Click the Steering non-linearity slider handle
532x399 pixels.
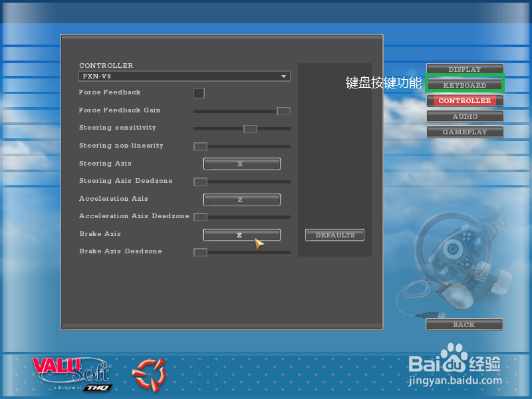[x=201, y=146]
